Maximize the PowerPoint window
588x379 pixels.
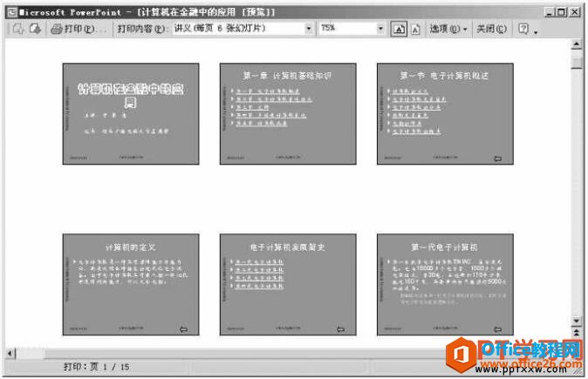(561, 12)
